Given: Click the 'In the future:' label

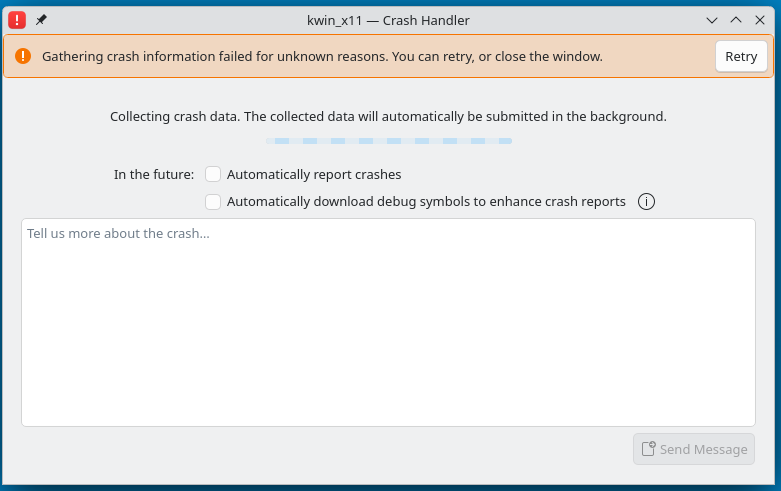Looking at the screenshot, I should (154, 174).
